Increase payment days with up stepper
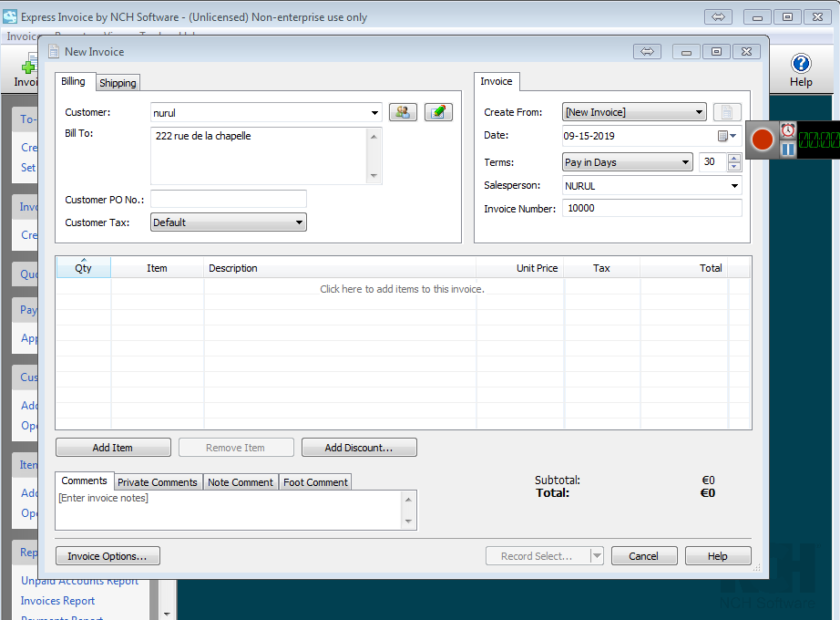840x620 pixels. 734,158
